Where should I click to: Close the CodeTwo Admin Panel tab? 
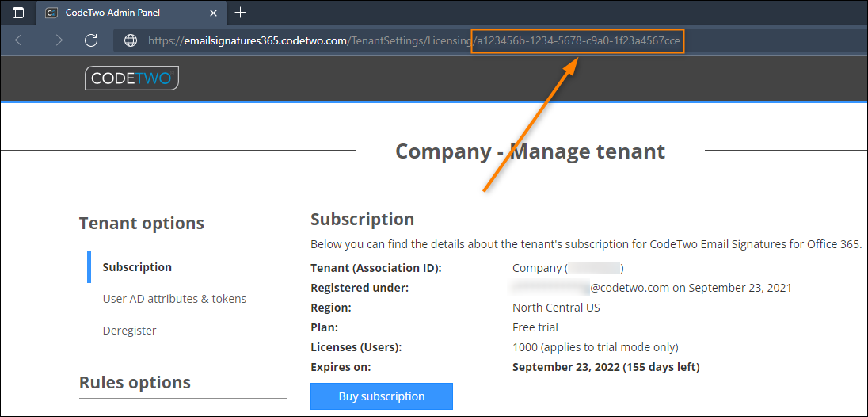pos(213,12)
